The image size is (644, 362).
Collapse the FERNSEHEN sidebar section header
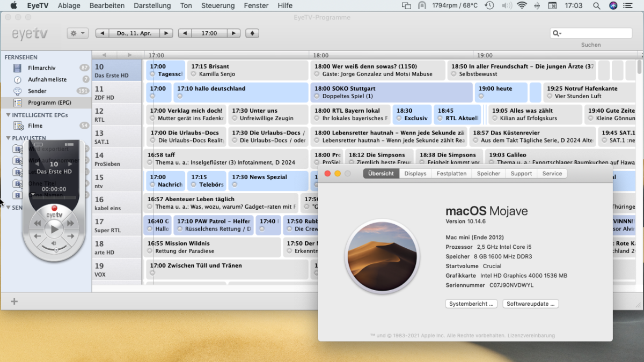pos(21,57)
